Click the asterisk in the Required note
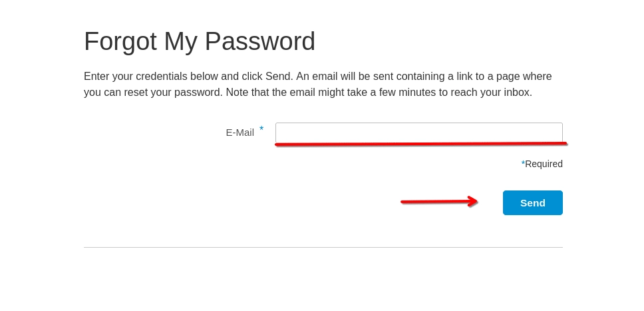Screen dimensions: 644x311 click(523, 162)
